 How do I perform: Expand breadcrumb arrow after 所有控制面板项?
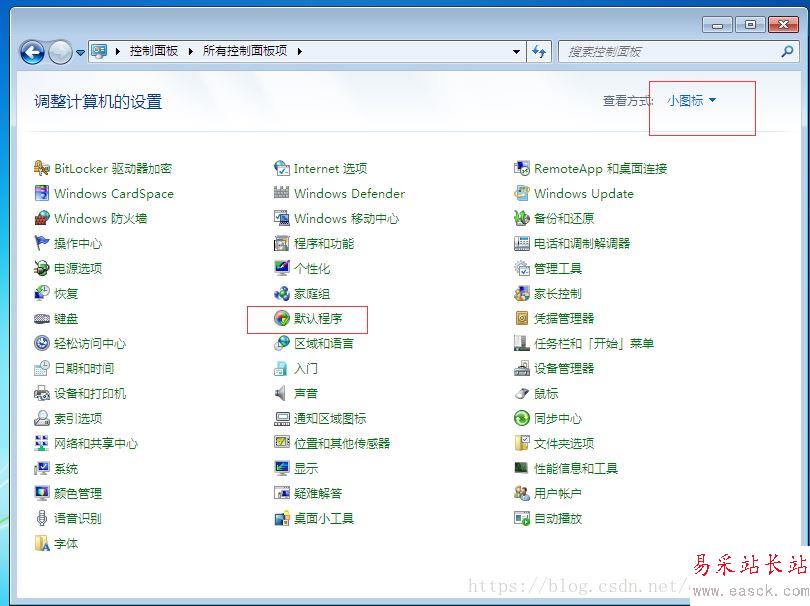pyautogui.click(x=300, y=51)
